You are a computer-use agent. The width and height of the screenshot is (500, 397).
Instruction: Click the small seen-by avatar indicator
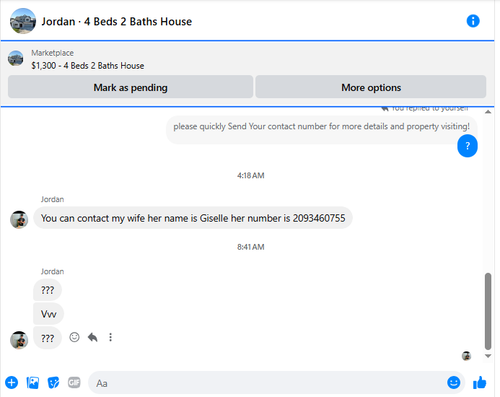[466, 356]
